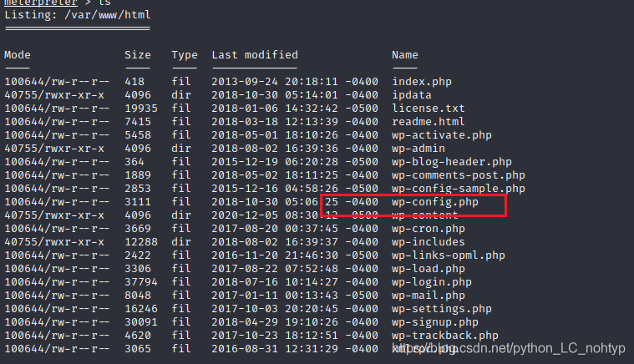Click wp-settings.php entry
Image resolution: width=634 pixels, height=364 pixels.
tap(442, 309)
